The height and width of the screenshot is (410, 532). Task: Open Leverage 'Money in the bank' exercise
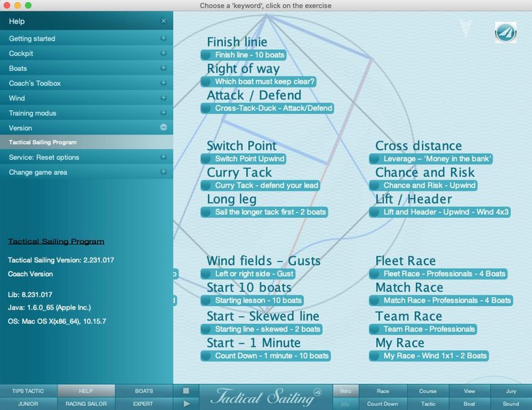coord(431,159)
